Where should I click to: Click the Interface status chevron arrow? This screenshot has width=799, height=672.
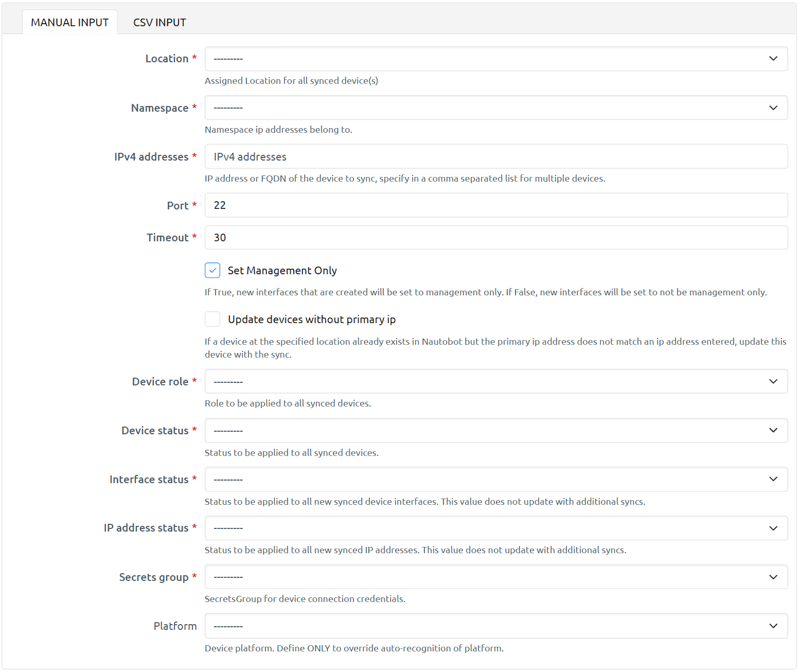(x=773, y=479)
